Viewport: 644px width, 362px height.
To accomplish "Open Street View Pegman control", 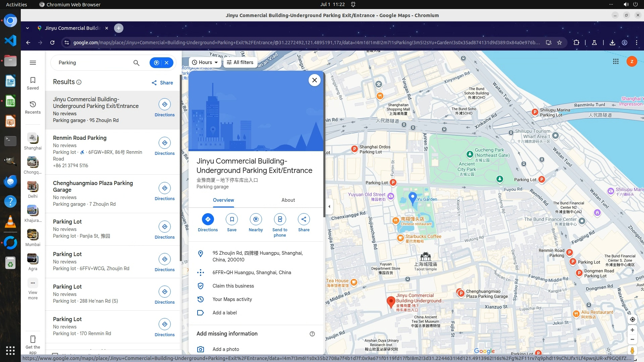I will pos(632,350).
